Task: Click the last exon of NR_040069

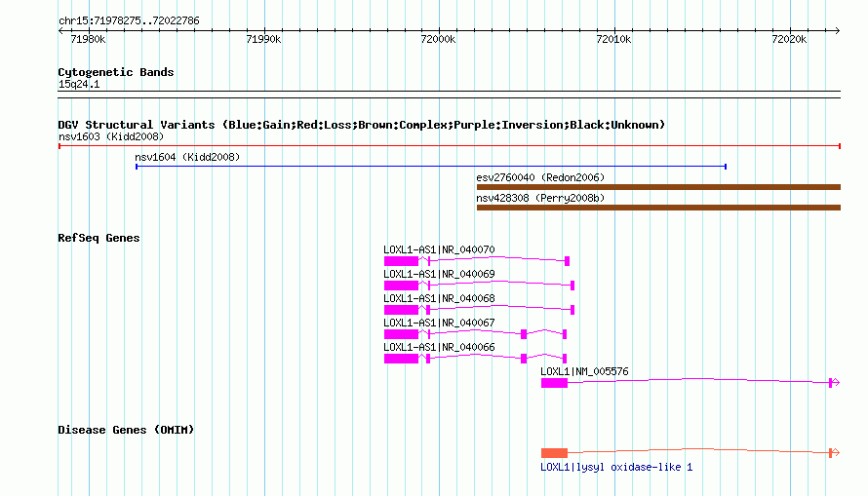Action: tap(572, 286)
